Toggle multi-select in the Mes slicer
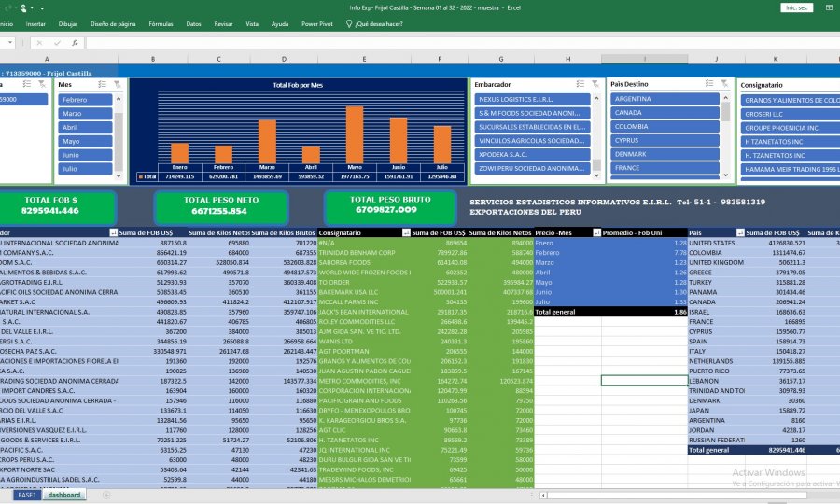The width and height of the screenshot is (840, 504). tap(103, 85)
